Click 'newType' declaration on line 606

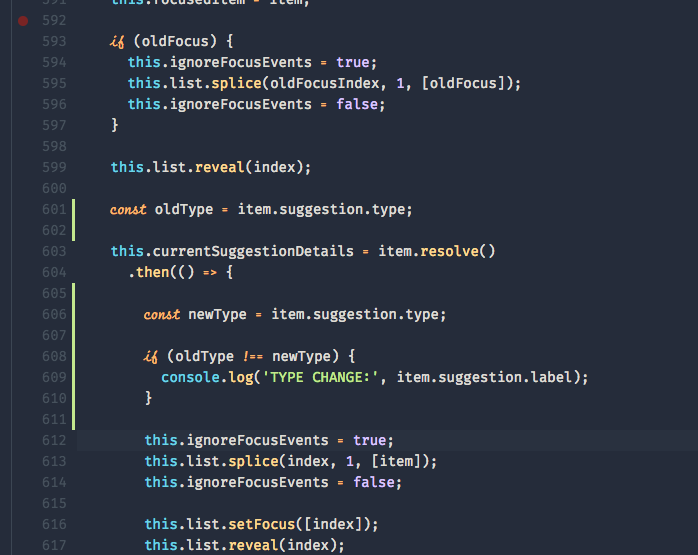pyautogui.click(x=217, y=314)
